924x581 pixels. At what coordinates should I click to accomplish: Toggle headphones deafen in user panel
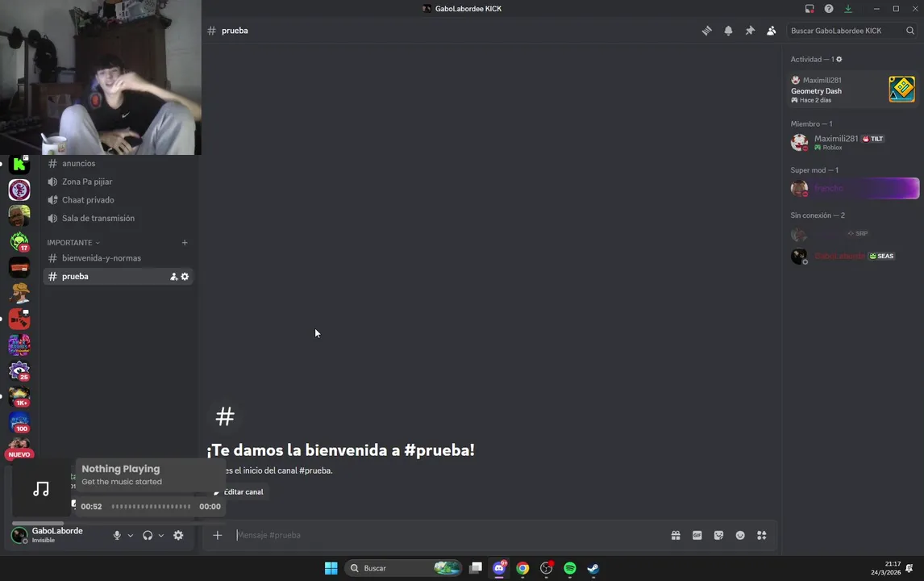[148, 536]
